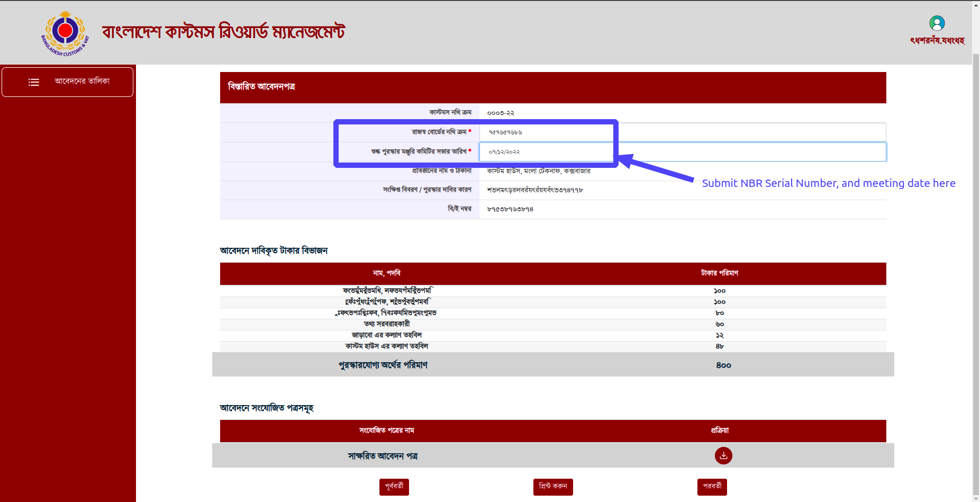Viewport: 980px width, 502px height.
Task: Click the list icon beside আবেদনের তালিকা
Action: [x=34, y=82]
